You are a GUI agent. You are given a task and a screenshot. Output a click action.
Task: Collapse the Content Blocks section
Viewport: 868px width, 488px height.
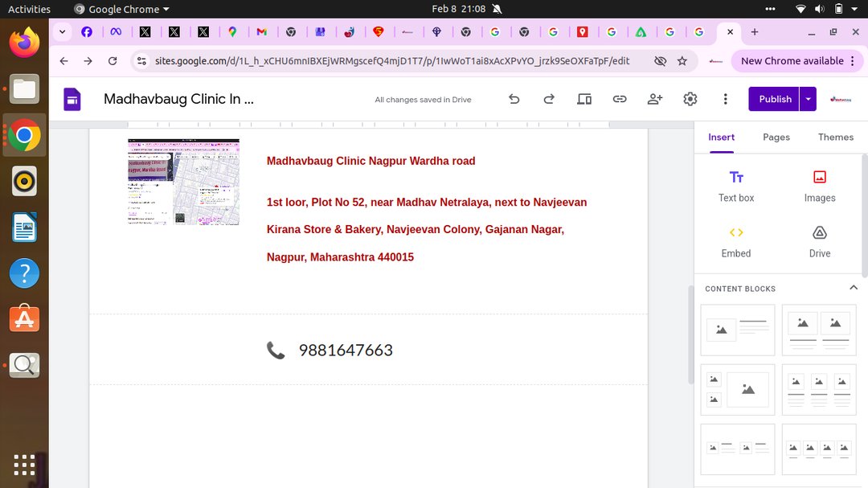click(854, 288)
